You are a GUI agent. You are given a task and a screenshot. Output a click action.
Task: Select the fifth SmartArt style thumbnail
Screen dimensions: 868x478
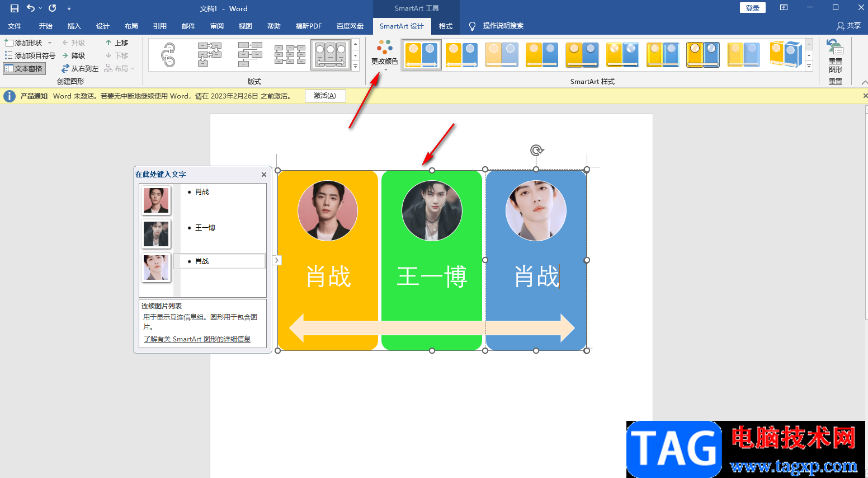pos(582,55)
